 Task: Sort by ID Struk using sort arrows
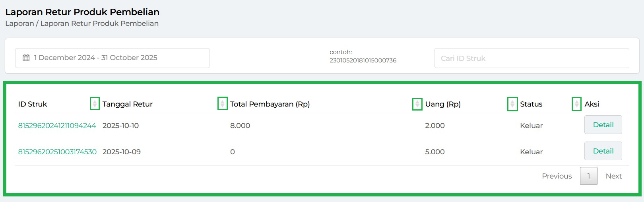pos(95,104)
